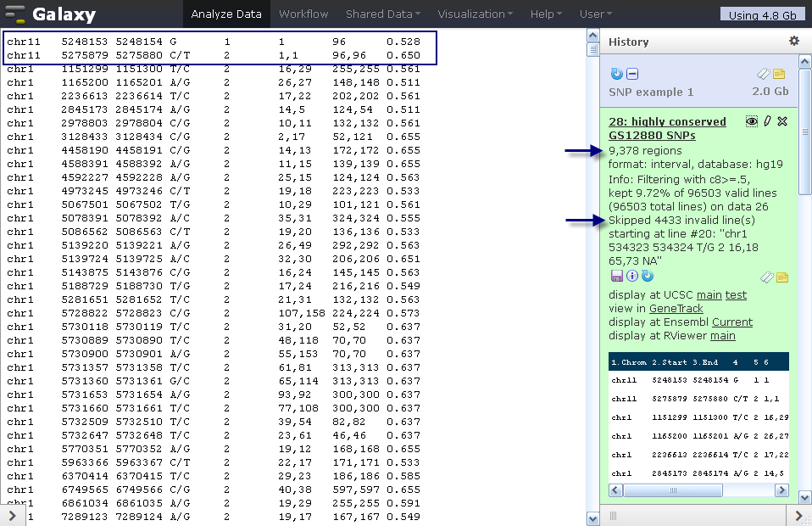Collapse the History panel with the bottom-right arrow

point(798,516)
